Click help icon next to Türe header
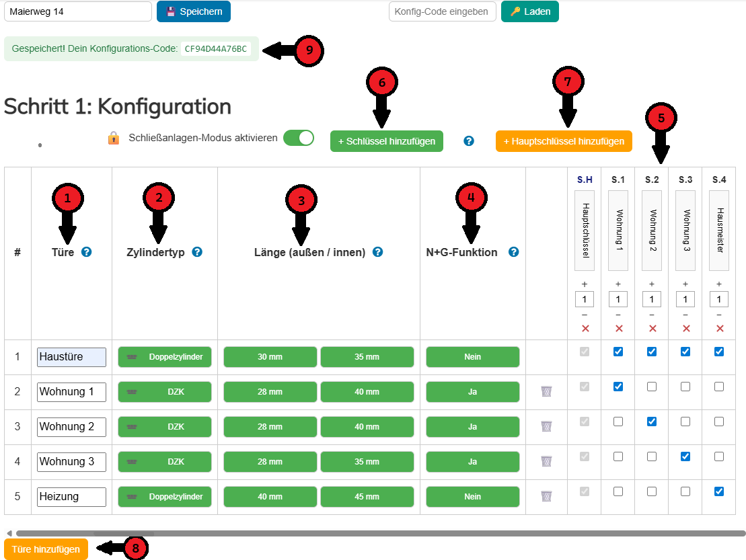Viewport: 746px width, 560px height. [x=86, y=252]
